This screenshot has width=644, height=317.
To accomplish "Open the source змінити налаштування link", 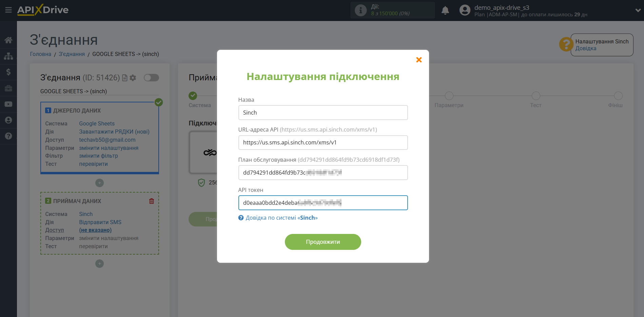I will (x=109, y=148).
